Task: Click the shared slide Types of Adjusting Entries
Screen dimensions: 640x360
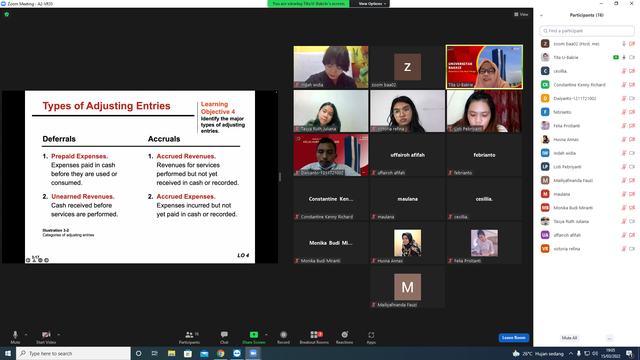Action: (140, 177)
